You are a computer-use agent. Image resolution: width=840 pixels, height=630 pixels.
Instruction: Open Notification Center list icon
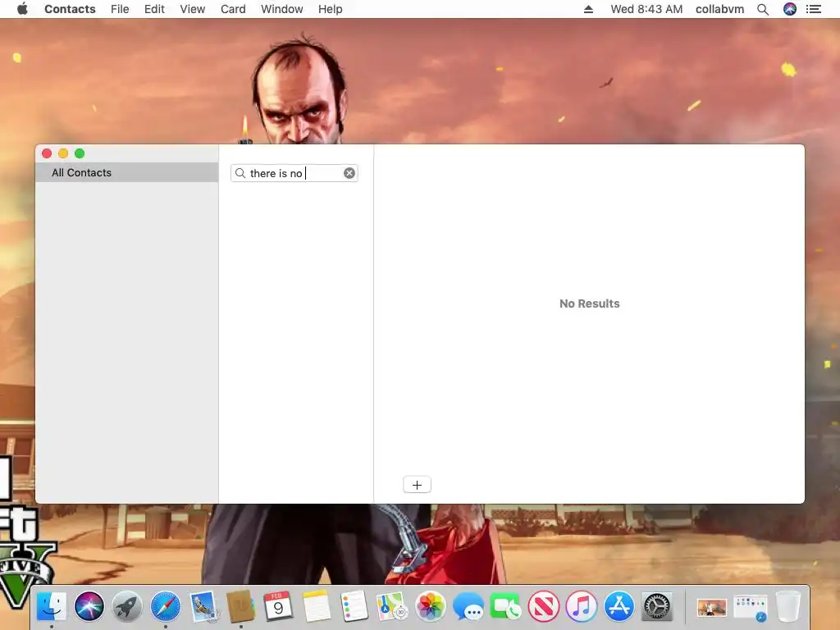pos(814,9)
